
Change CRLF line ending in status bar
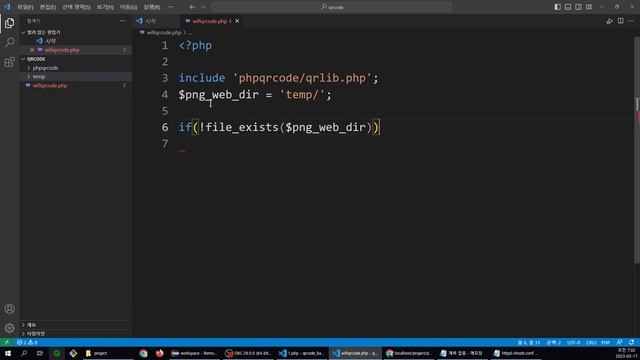591,342
